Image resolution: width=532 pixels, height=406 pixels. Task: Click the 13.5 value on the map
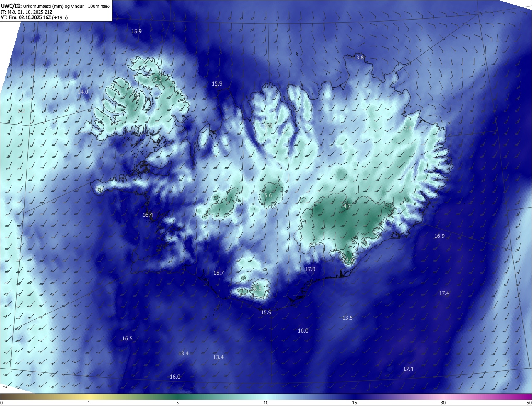(x=347, y=318)
